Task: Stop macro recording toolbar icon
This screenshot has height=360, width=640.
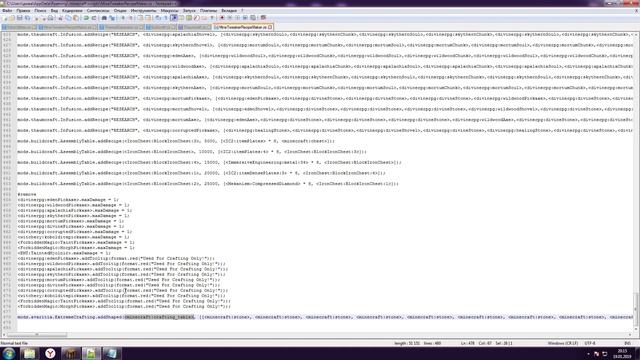Action: click(x=230, y=18)
